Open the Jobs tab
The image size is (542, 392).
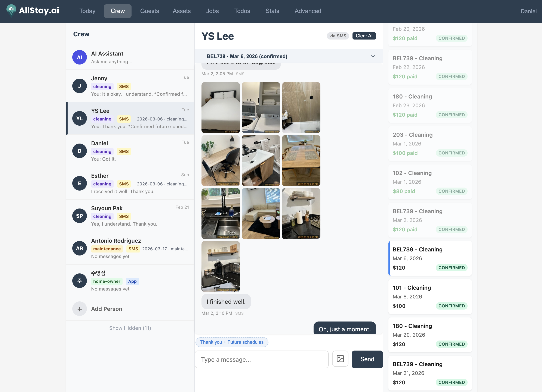click(x=212, y=11)
